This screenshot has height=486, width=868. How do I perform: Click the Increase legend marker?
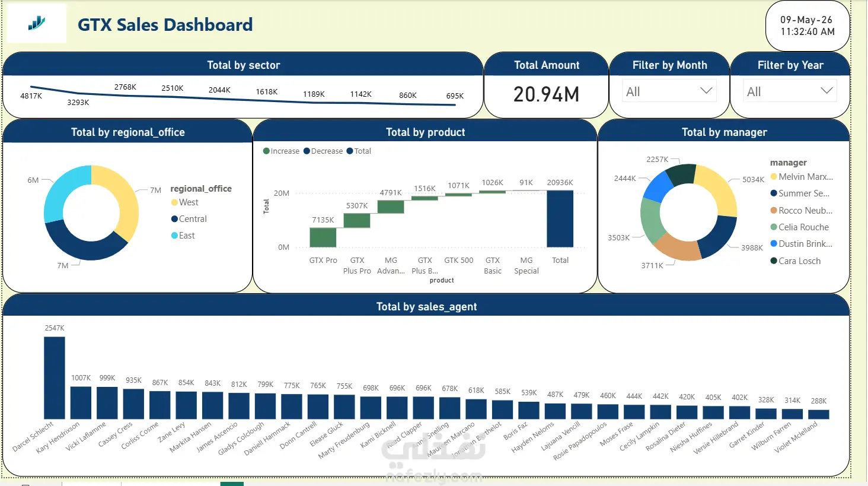click(266, 151)
